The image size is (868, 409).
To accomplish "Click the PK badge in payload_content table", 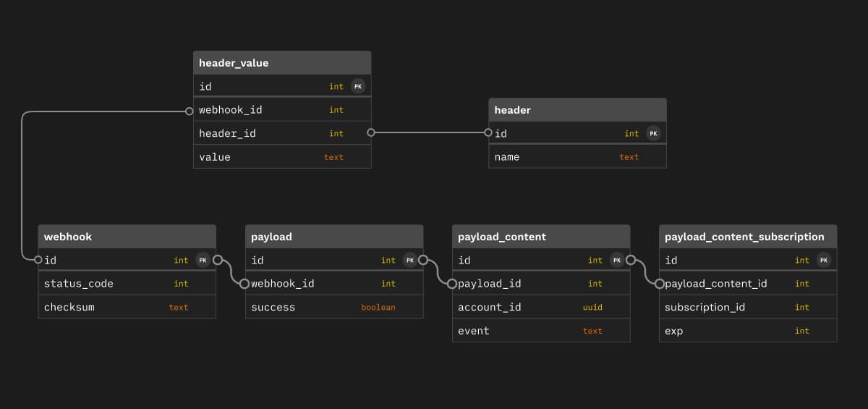I will point(617,261).
